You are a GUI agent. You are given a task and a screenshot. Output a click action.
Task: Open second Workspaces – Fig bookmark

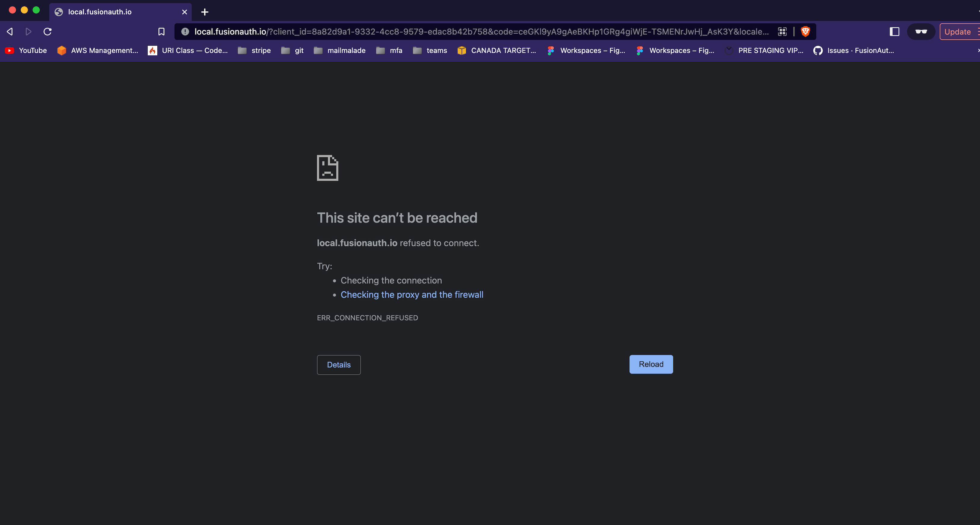point(675,51)
